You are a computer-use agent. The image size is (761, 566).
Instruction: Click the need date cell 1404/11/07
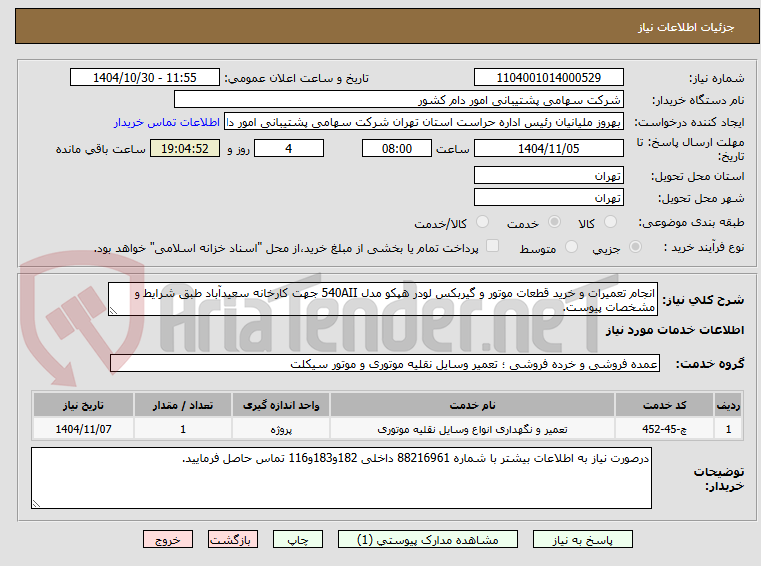click(83, 429)
